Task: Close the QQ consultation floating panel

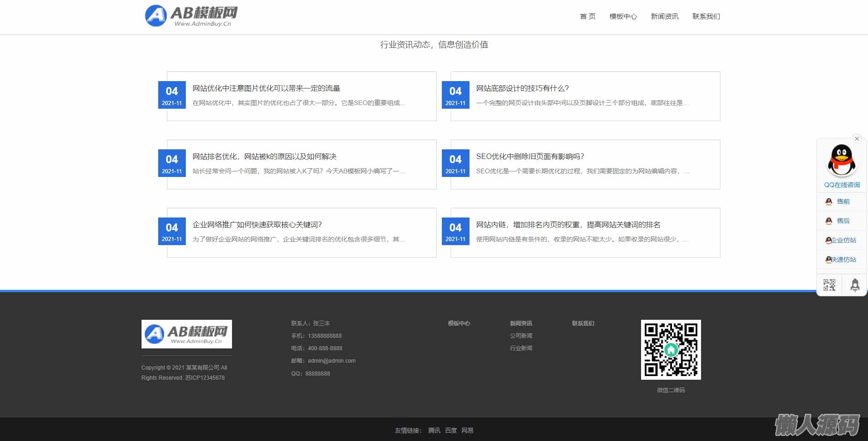Action: tap(856, 139)
